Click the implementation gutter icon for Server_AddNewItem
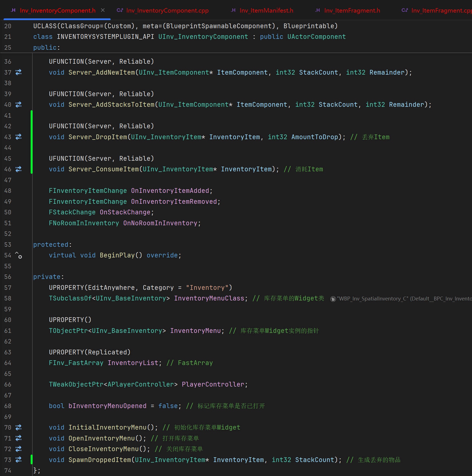Viewport: 472px width, 476px height. [x=18, y=72]
